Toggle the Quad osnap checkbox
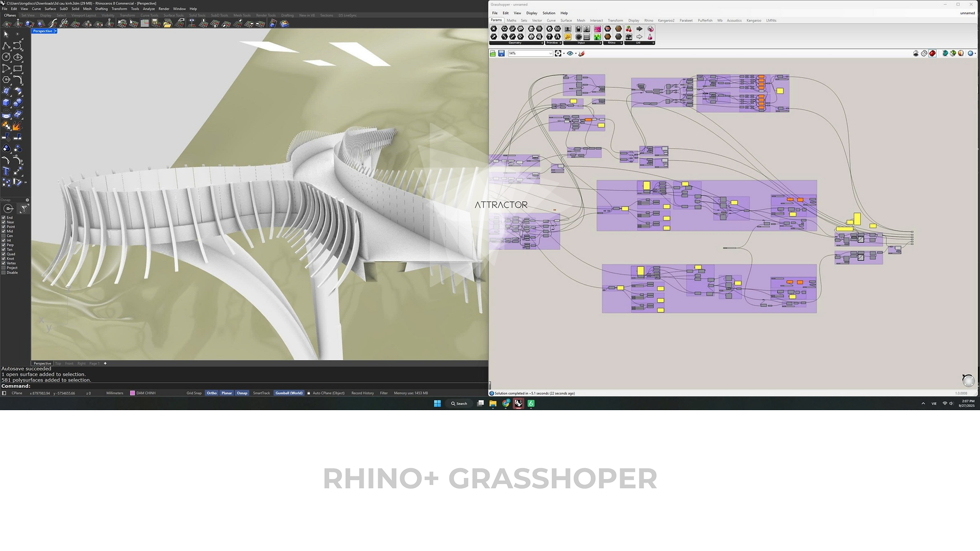Image resolution: width=980 pixels, height=551 pixels. [x=4, y=254]
